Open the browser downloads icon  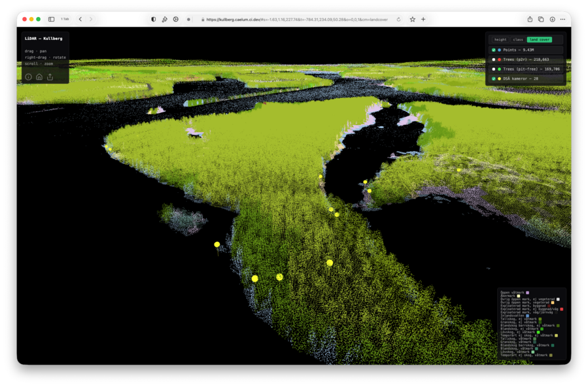[552, 20]
